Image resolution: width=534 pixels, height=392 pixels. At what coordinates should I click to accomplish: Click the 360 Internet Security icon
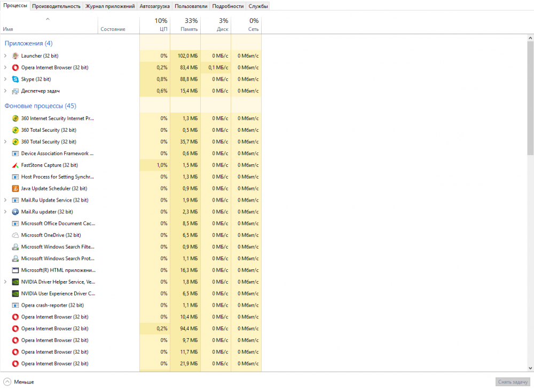[x=15, y=118]
